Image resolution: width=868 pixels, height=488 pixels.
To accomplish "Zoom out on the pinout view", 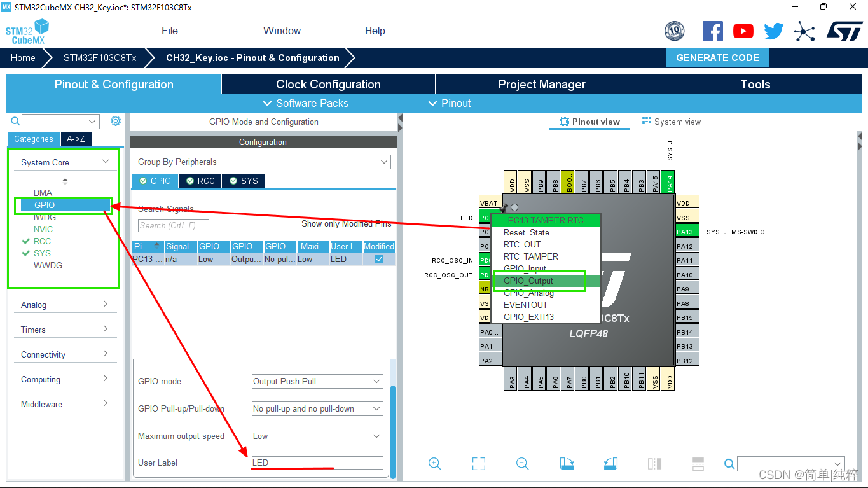I will [523, 464].
